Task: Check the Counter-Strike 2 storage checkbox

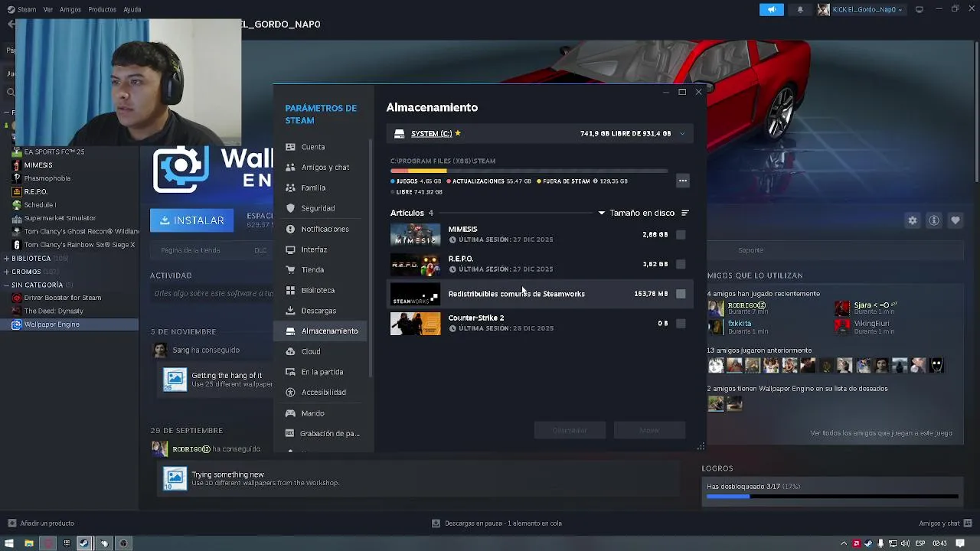Action: (x=681, y=323)
